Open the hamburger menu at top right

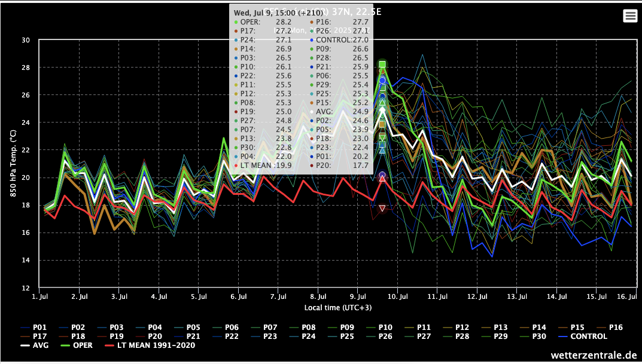(x=629, y=16)
